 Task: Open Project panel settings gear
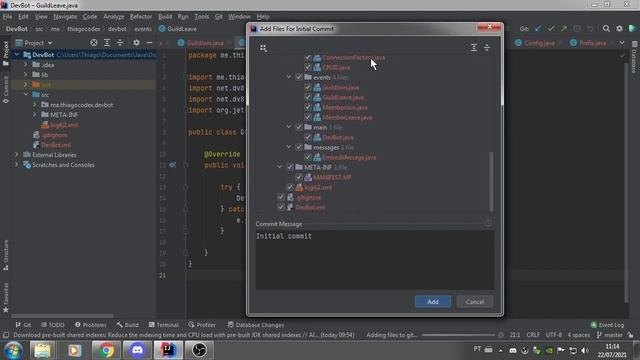click(136, 42)
